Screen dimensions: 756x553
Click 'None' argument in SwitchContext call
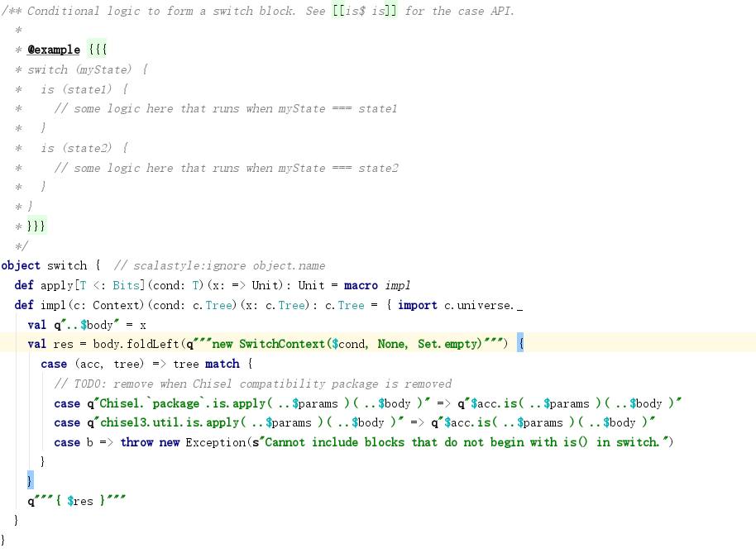tap(390, 344)
